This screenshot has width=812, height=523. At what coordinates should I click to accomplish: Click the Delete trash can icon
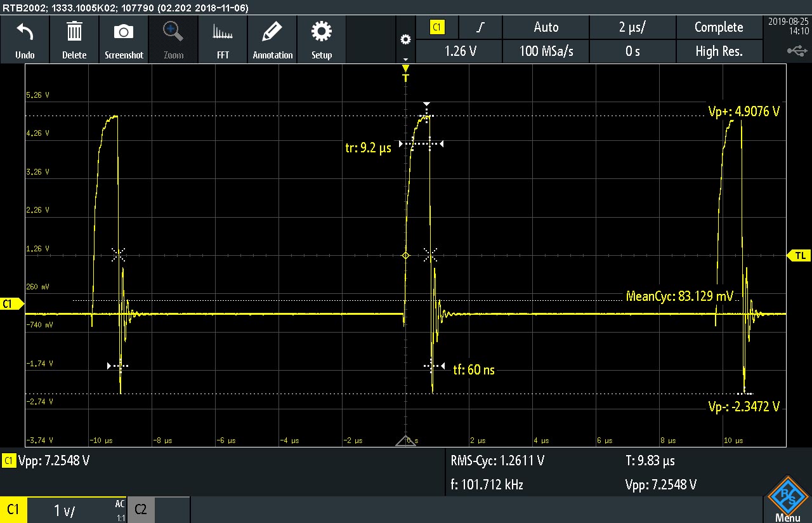click(74, 32)
